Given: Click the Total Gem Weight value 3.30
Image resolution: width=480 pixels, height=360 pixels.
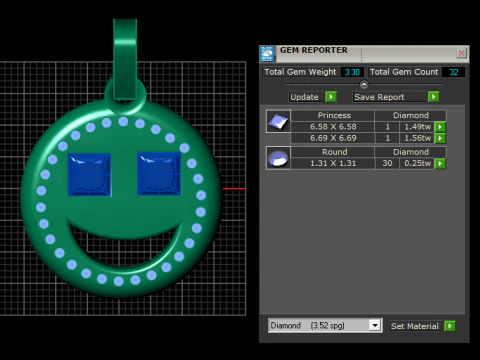Looking at the screenshot, I should pos(352,72).
